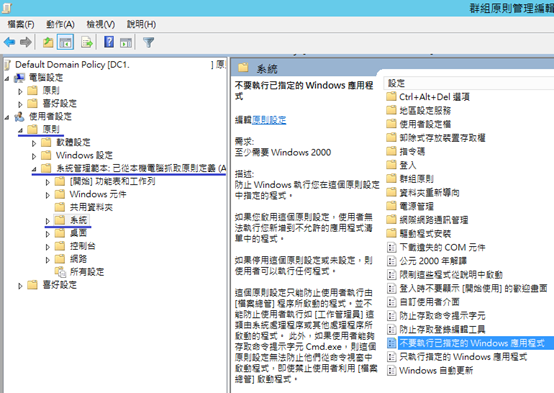This screenshot has width=554, height=393.
Task: Click the 所有設定 icon in tree
Action: click(x=60, y=272)
